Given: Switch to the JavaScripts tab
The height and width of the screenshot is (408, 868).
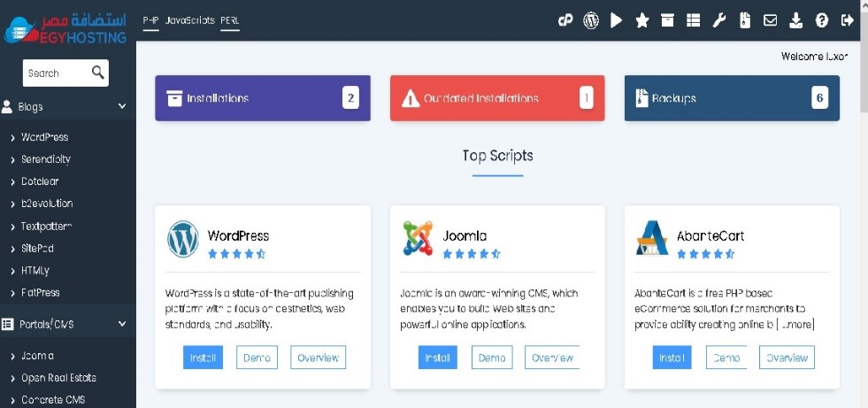Looking at the screenshot, I should [x=190, y=19].
